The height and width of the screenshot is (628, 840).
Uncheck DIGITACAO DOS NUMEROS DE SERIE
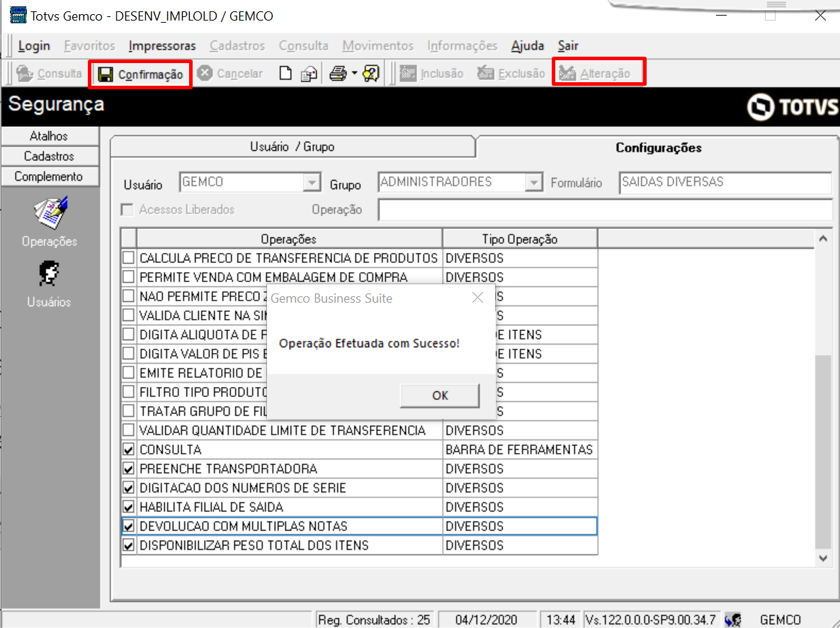129,488
